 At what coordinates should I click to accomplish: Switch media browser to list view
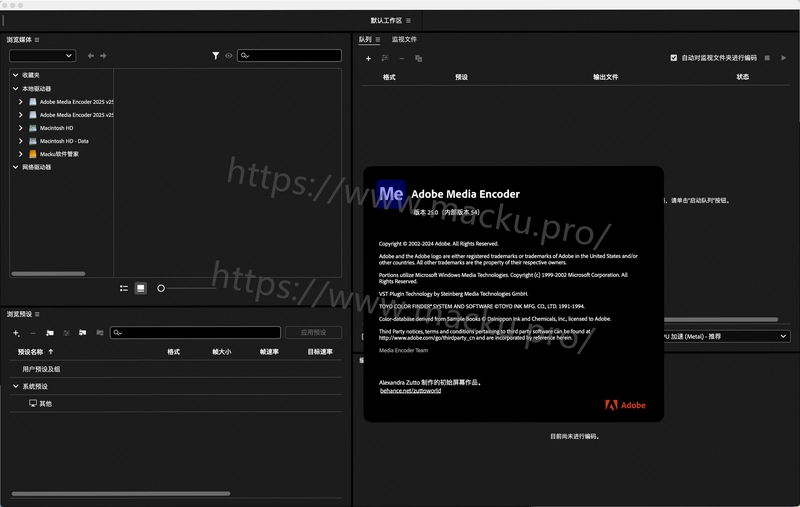124,288
